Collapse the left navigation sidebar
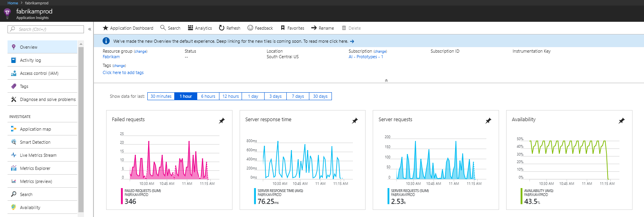The height and width of the screenshot is (217, 644). tap(90, 29)
